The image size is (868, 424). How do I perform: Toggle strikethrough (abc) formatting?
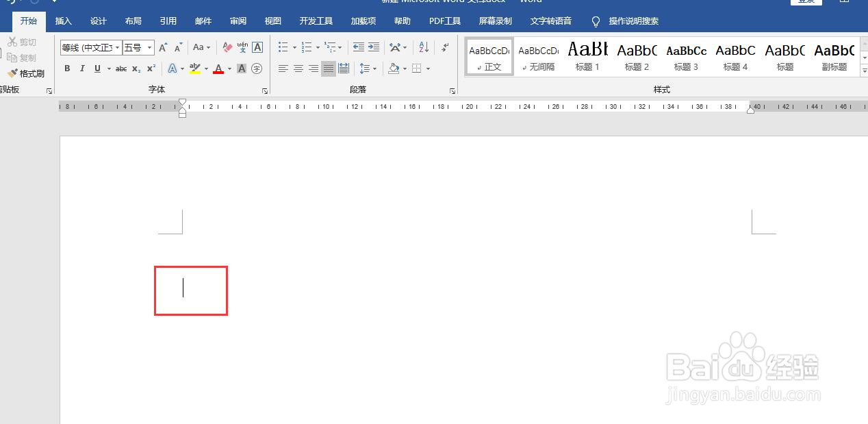point(121,68)
